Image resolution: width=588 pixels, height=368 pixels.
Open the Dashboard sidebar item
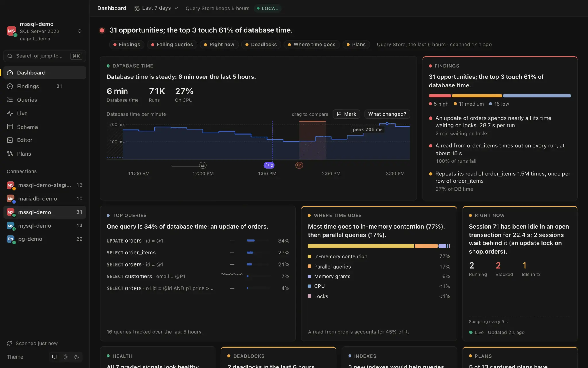pos(45,73)
